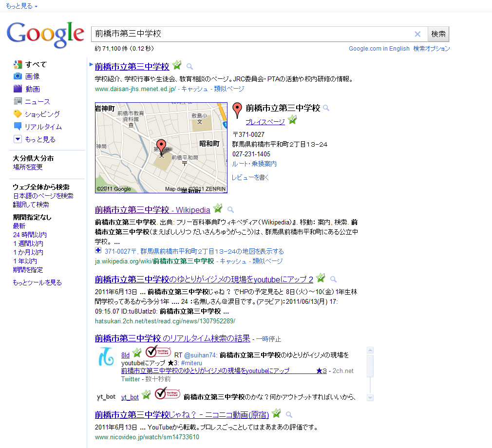Viewport: 492px width, 448px height.
Task: Click realtime results scrollbar down arrow
Action: tap(370, 398)
